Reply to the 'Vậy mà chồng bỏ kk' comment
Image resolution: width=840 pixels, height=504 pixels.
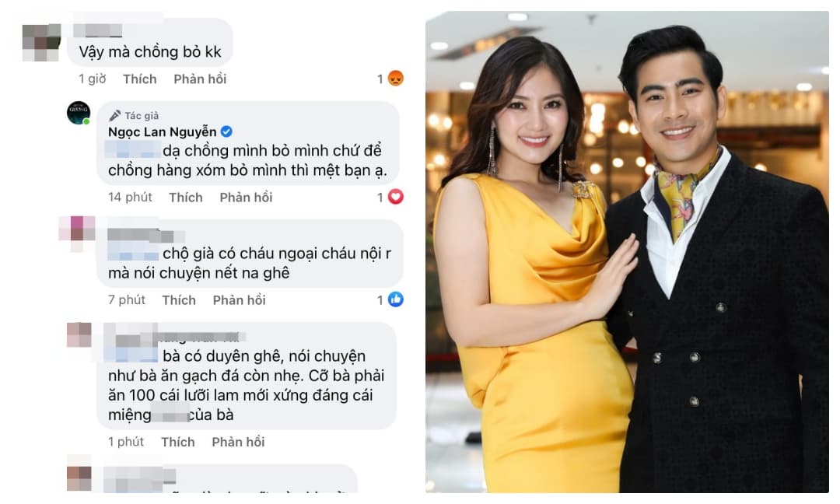[200, 79]
